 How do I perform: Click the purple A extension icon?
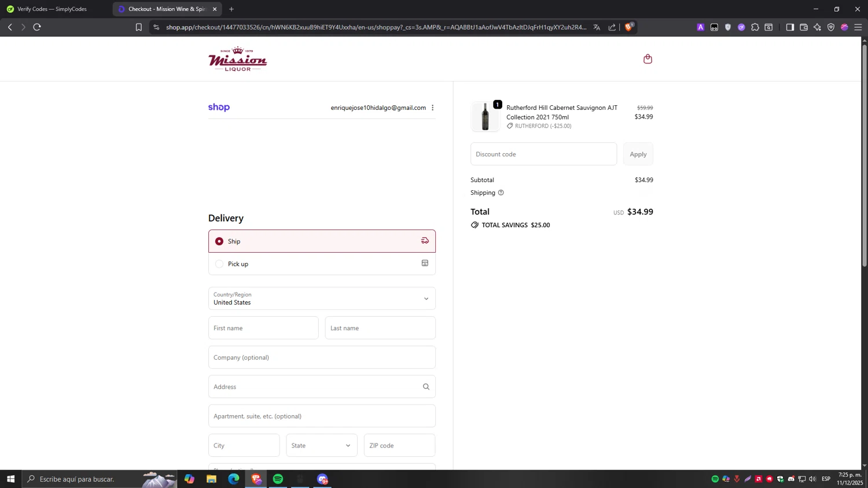click(701, 27)
